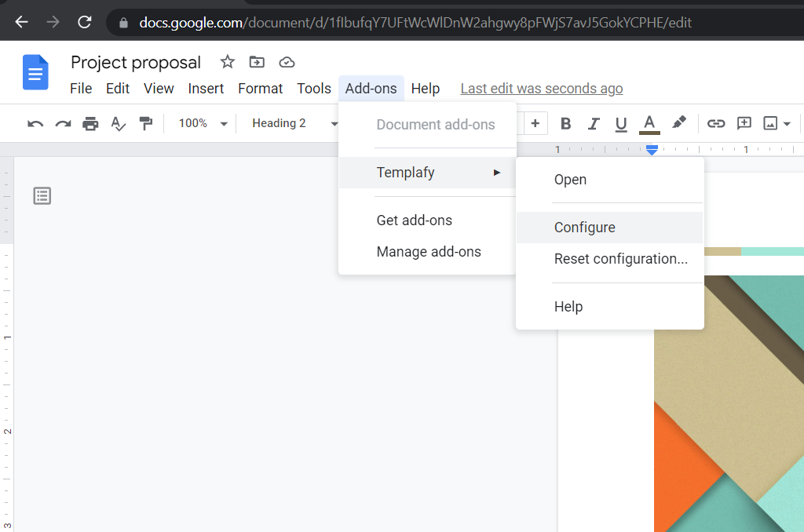Viewport: 804px width, 532px height.
Task: Run spelling and grammar check icon
Action: click(119, 123)
